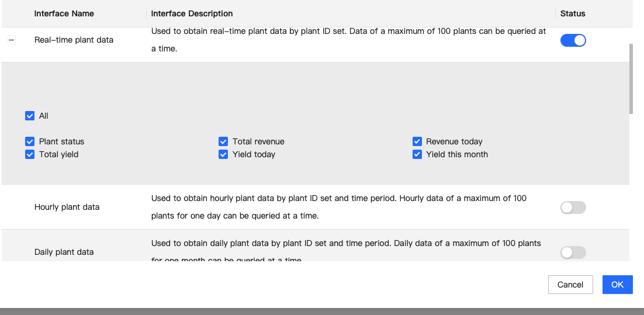The height and width of the screenshot is (315, 644).
Task: Uncheck the Revenue today checkbox
Action: pyautogui.click(x=417, y=141)
